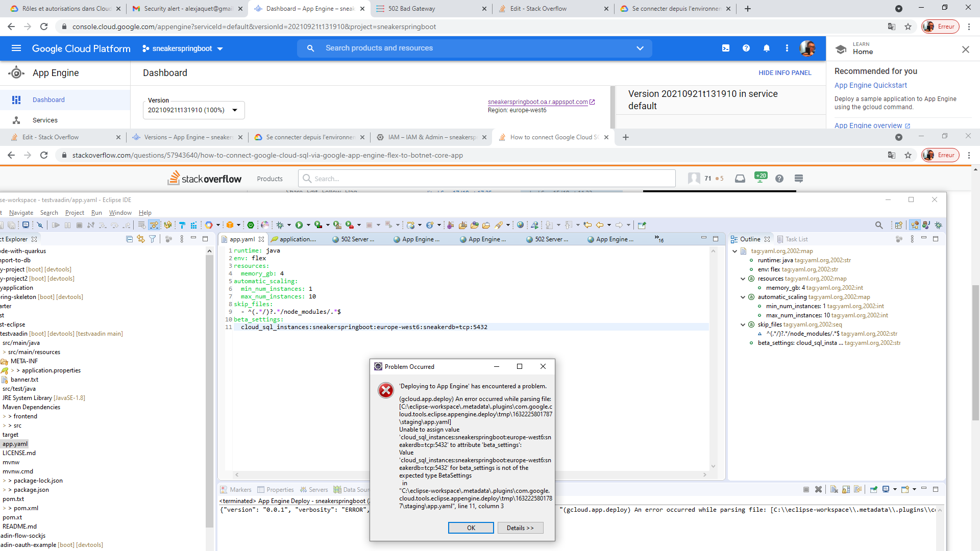Bookmark the Google Cloud console page star

pos(908,27)
